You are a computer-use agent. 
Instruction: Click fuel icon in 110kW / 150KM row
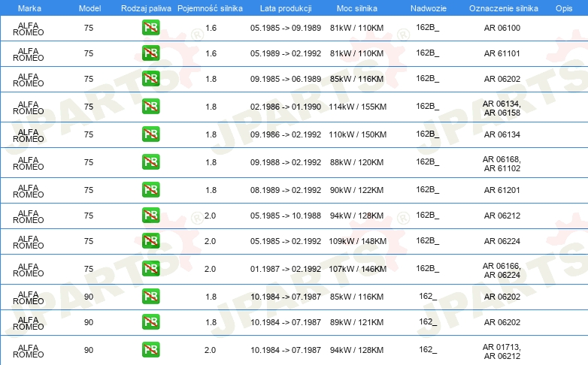point(150,134)
